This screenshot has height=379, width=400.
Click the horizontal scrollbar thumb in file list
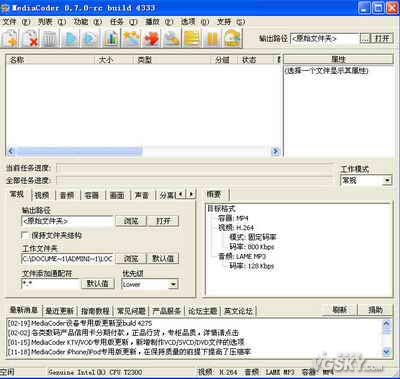click(79, 152)
